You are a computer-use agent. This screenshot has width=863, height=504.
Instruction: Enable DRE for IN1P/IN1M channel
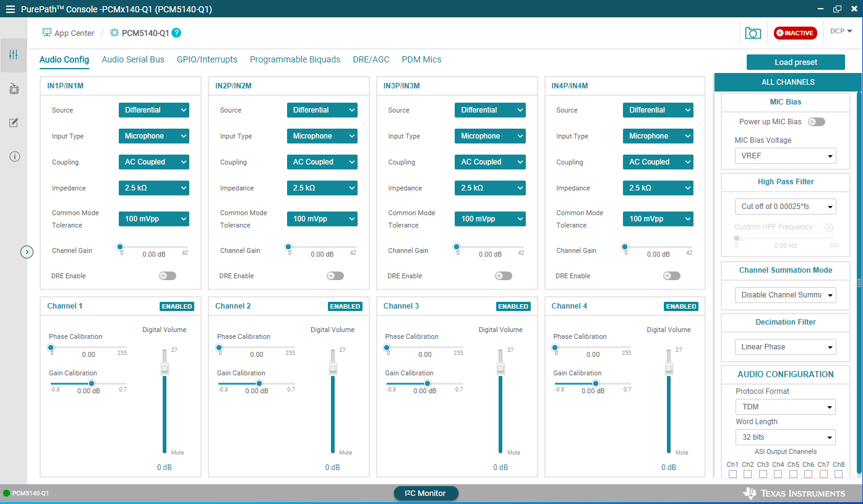[x=167, y=276]
